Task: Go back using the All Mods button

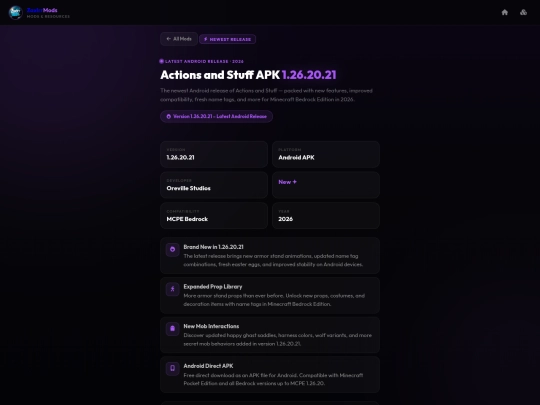Action: click(179, 39)
